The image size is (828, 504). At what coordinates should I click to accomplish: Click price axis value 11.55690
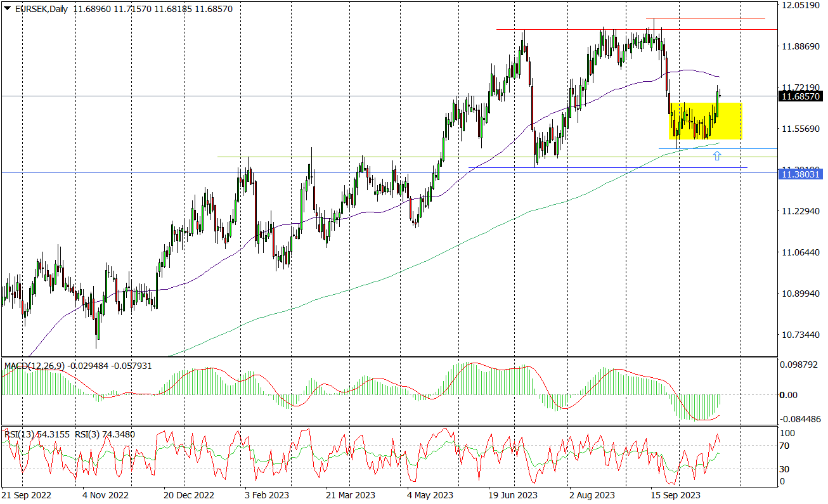click(799, 129)
